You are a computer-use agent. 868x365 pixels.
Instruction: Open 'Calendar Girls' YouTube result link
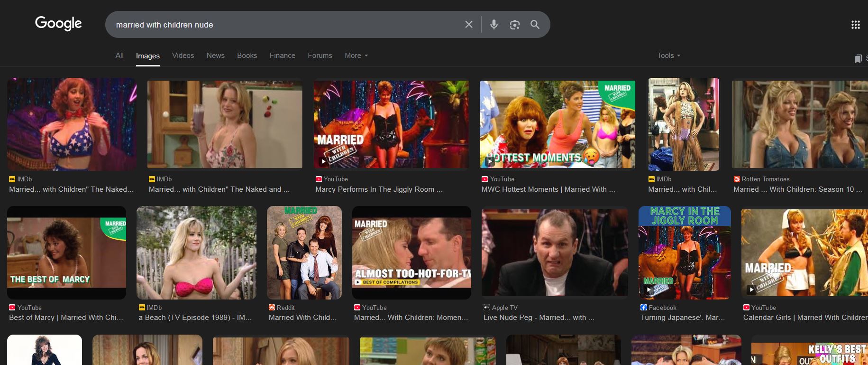coord(805,318)
